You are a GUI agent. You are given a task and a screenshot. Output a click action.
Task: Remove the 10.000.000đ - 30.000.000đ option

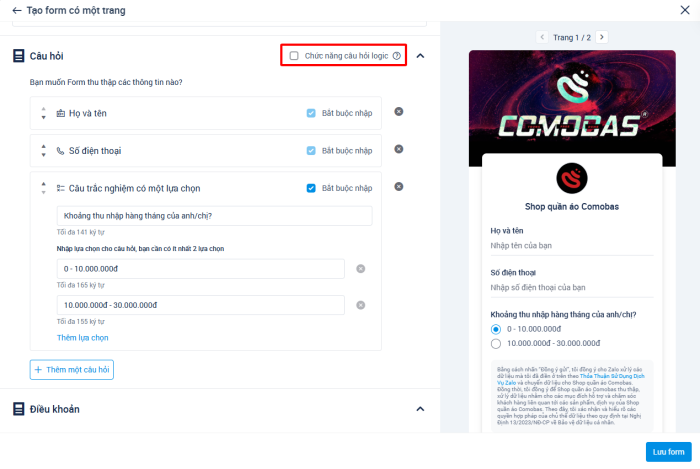click(x=361, y=305)
